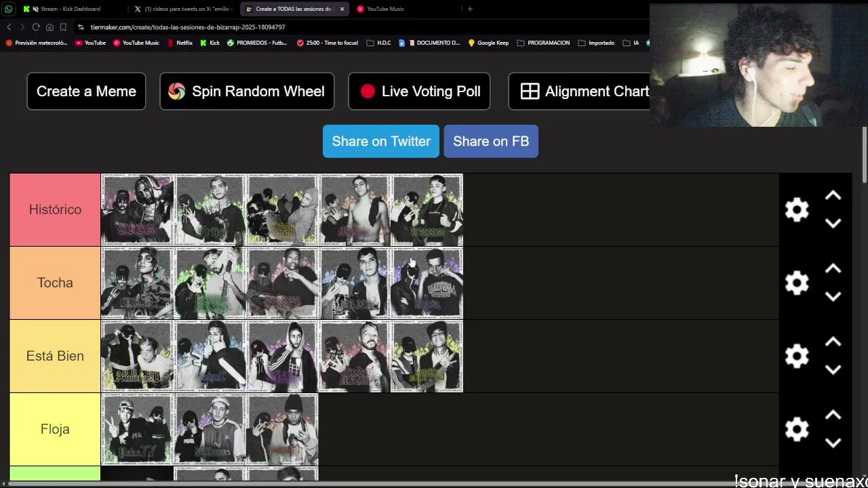Image resolution: width=868 pixels, height=488 pixels.
Task: Open the DOCUMENTO D... bookmark
Action: (x=429, y=43)
